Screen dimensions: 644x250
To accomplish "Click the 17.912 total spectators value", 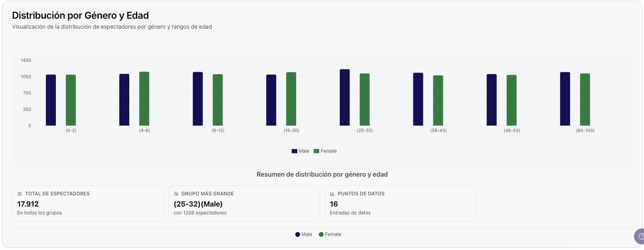I will (28, 204).
